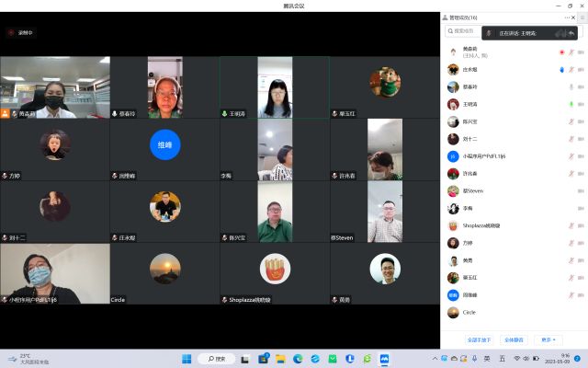This screenshot has height=368, width=588.
Task: Click the 全部手放下 lower hands button
Action: (x=479, y=339)
